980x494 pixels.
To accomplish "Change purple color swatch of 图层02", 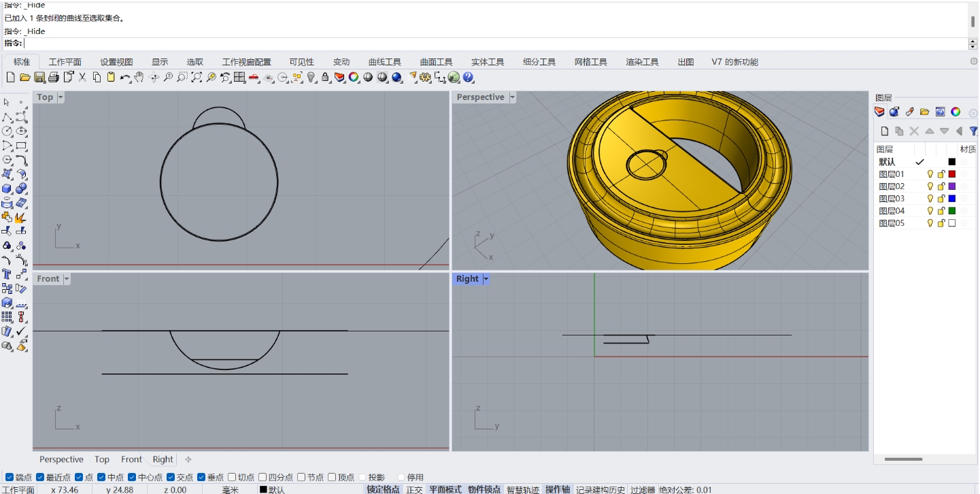I will pyautogui.click(x=952, y=186).
